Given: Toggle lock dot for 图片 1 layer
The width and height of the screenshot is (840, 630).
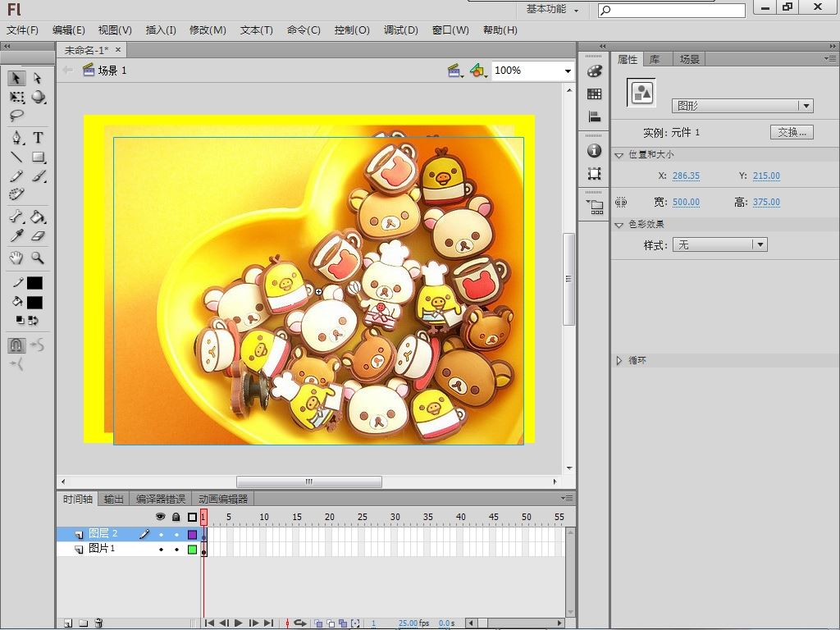Looking at the screenshot, I should [x=176, y=549].
